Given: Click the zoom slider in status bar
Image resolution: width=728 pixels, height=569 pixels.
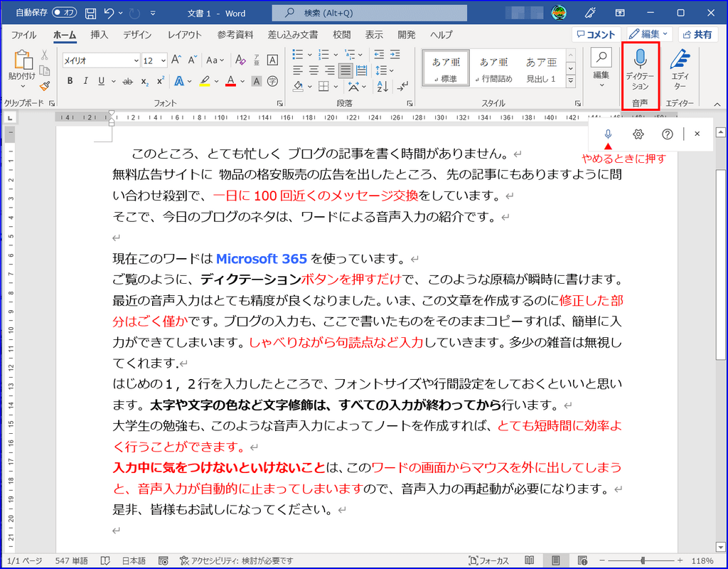Looking at the screenshot, I should pos(642,560).
